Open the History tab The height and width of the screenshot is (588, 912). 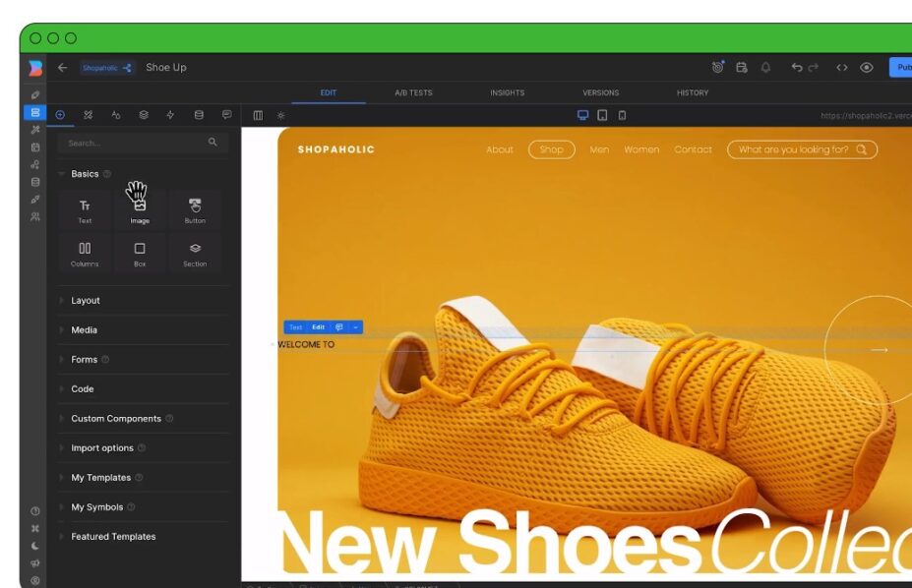click(693, 93)
